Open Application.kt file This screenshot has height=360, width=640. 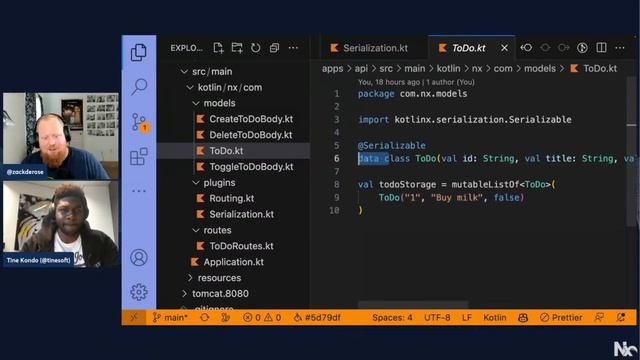(x=233, y=262)
